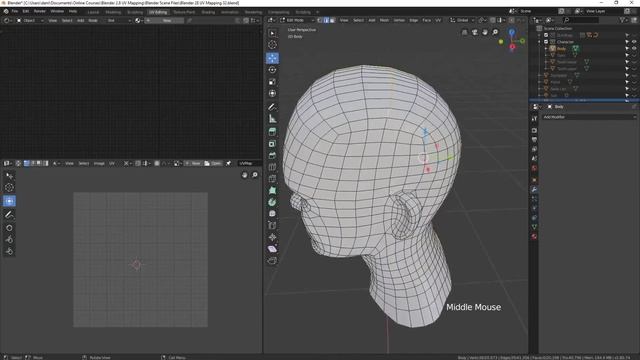Viewport: 640px width, 360px height.
Task: Enable face select mode
Action: (332, 20)
